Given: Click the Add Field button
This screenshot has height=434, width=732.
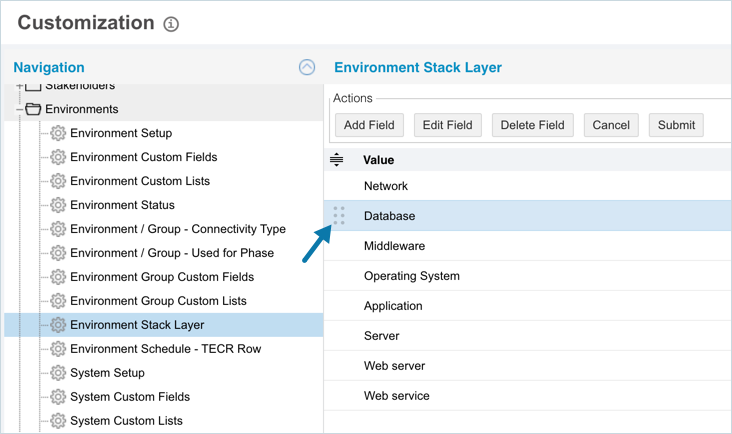Looking at the screenshot, I should point(369,125).
